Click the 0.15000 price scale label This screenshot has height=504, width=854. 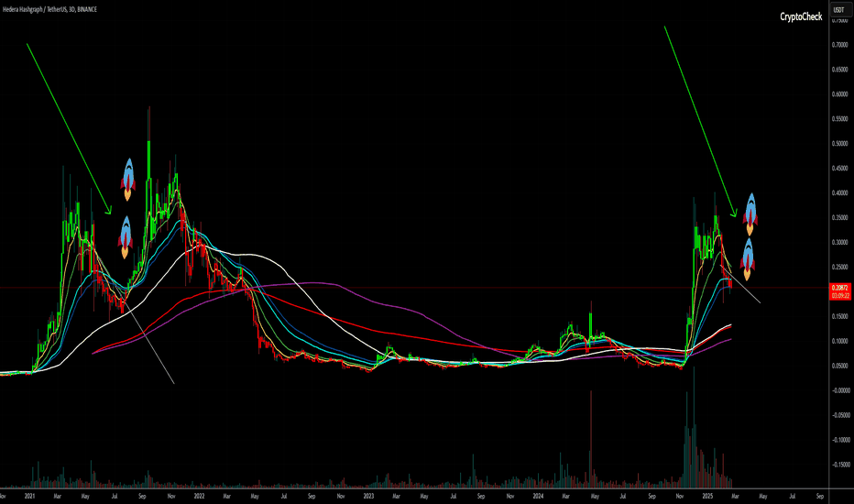coord(840,316)
